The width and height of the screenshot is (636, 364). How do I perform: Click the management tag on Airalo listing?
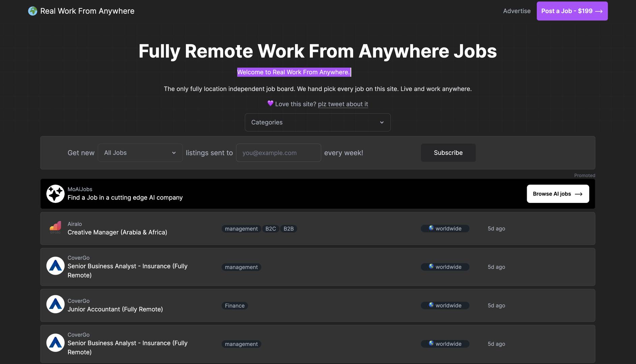(241, 229)
